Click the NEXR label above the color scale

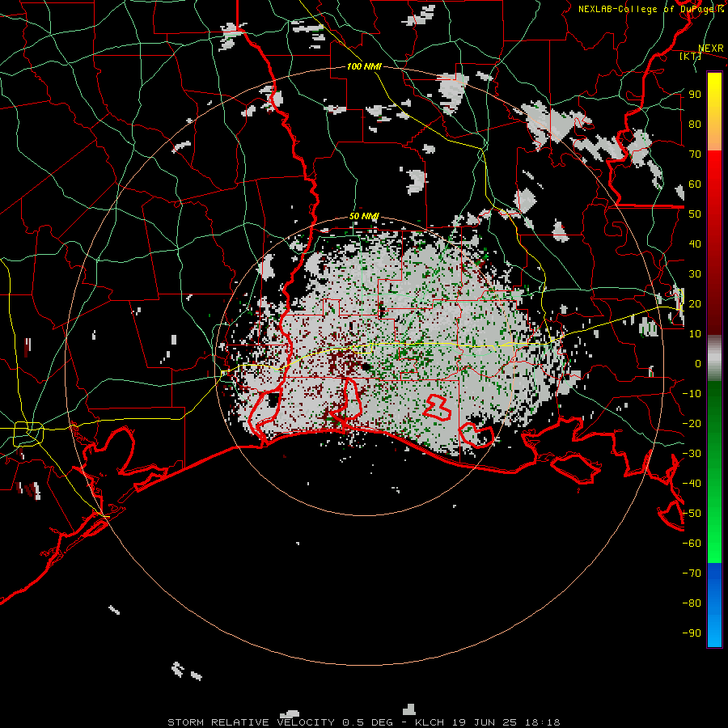pos(710,49)
